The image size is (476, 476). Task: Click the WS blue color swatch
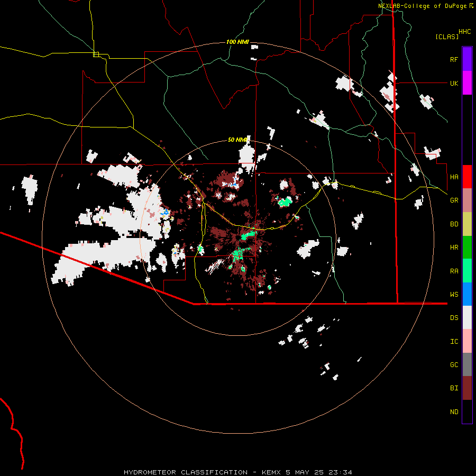pyautogui.click(x=467, y=294)
